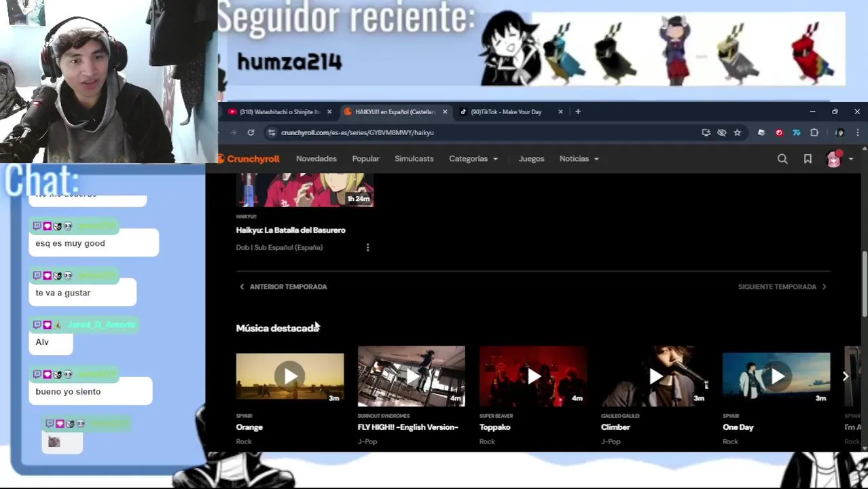
Task: Open the Orange song title link
Action: click(249, 427)
